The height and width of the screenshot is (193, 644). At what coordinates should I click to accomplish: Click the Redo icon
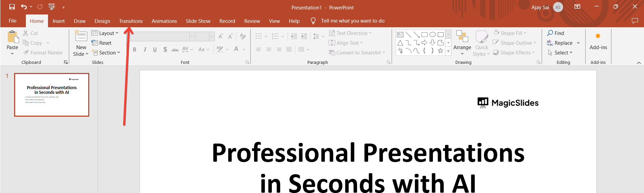pyautogui.click(x=40, y=7)
